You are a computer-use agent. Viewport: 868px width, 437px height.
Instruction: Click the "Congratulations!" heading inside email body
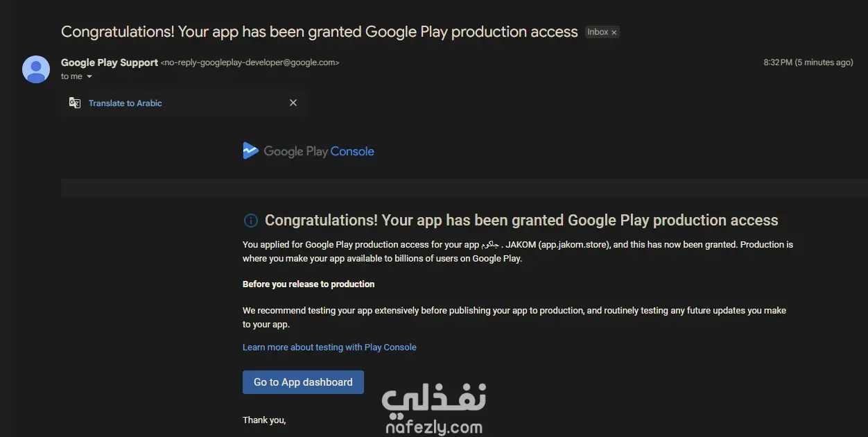click(x=521, y=221)
